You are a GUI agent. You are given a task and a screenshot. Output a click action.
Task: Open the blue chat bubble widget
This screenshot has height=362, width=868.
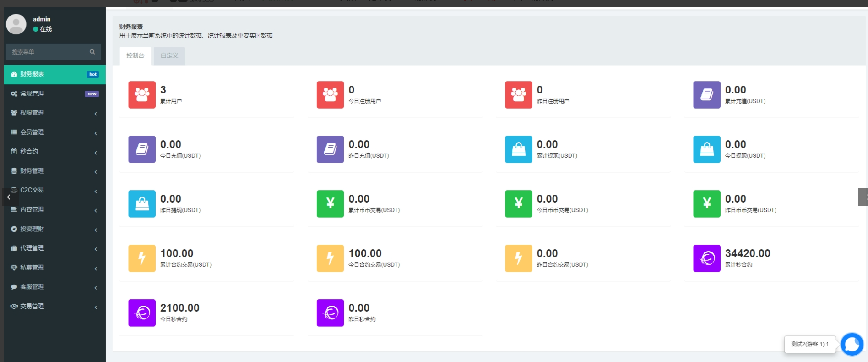click(x=852, y=344)
